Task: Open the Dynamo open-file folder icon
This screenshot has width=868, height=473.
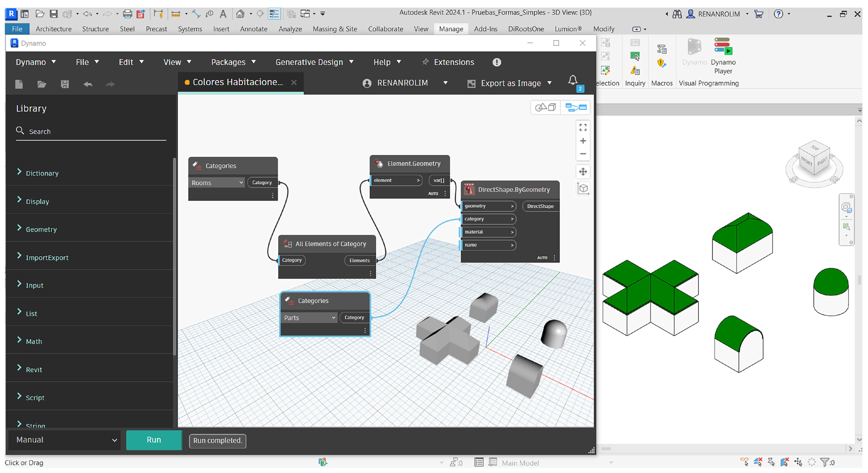Action: pyautogui.click(x=42, y=84)
